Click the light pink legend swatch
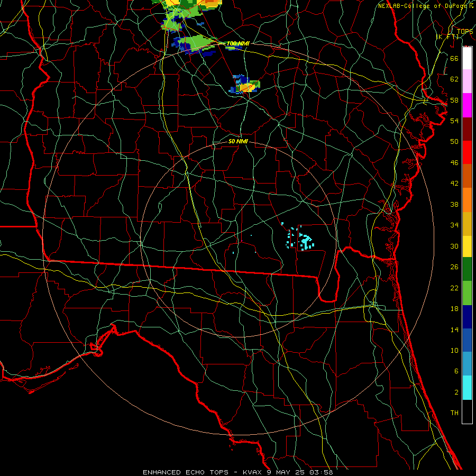Screen dimensions: 476x476 point(467,81)
